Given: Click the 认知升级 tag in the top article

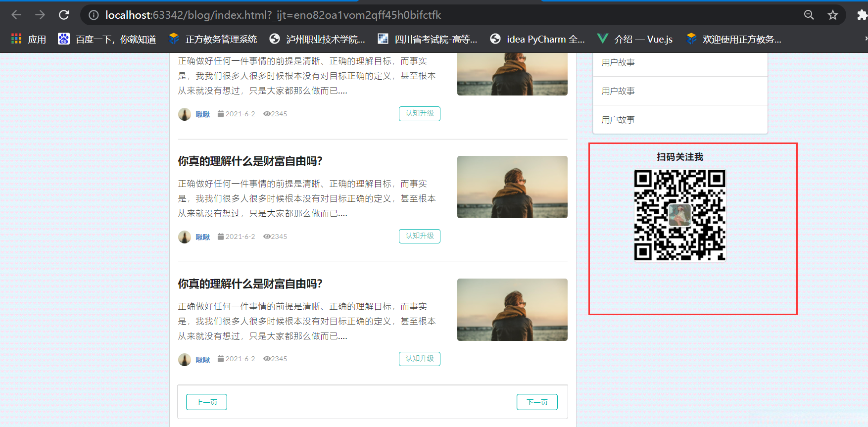Looking at the screenshot, I should click(x=420, y=113).
